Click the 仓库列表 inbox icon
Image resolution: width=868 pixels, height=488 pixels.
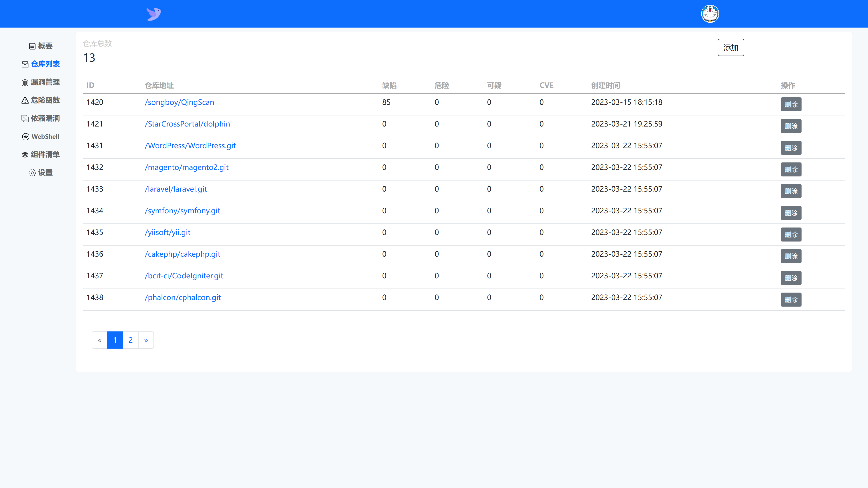[x=25, y=64]
